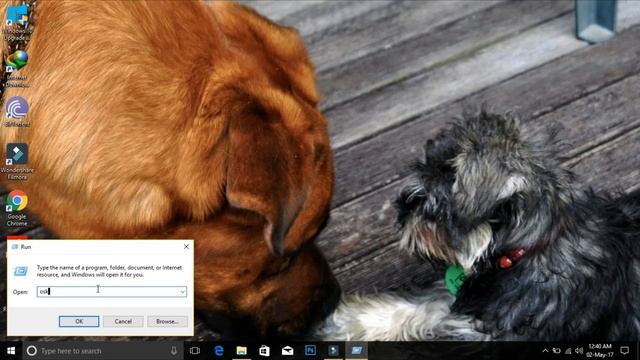Click the Cortana circle icon

pos(31,351)
